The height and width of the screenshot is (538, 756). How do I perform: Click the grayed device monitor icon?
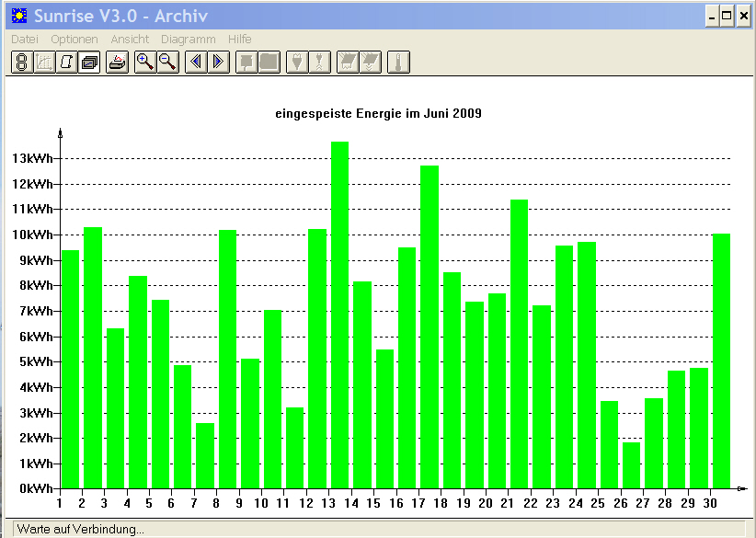[246, 63]
